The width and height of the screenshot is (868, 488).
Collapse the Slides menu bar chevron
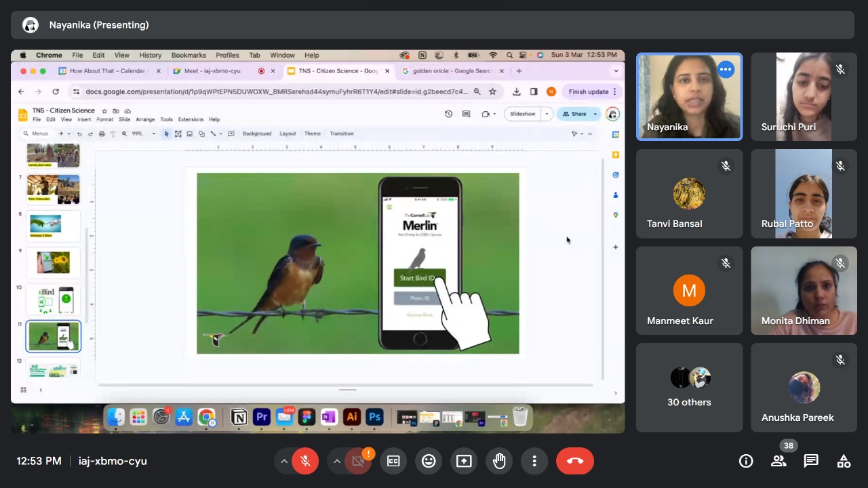click(x=590, y=134)
